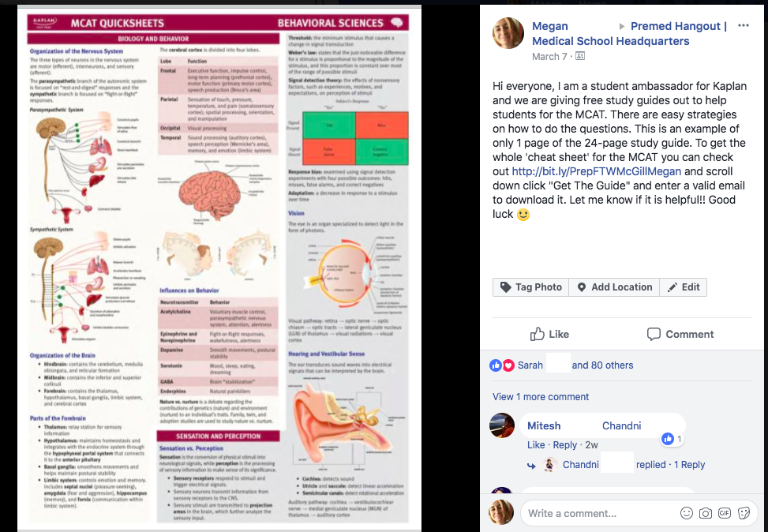Expand View 1 more comment
Screen dimensions: 768x532
click(541, 397)
